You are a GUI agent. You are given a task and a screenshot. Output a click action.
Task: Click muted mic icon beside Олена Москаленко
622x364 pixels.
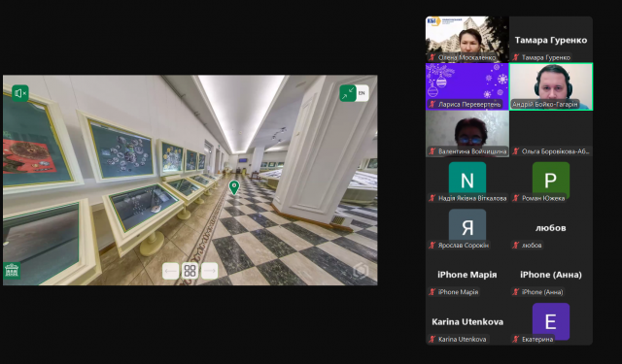click(x=432, y=57)
